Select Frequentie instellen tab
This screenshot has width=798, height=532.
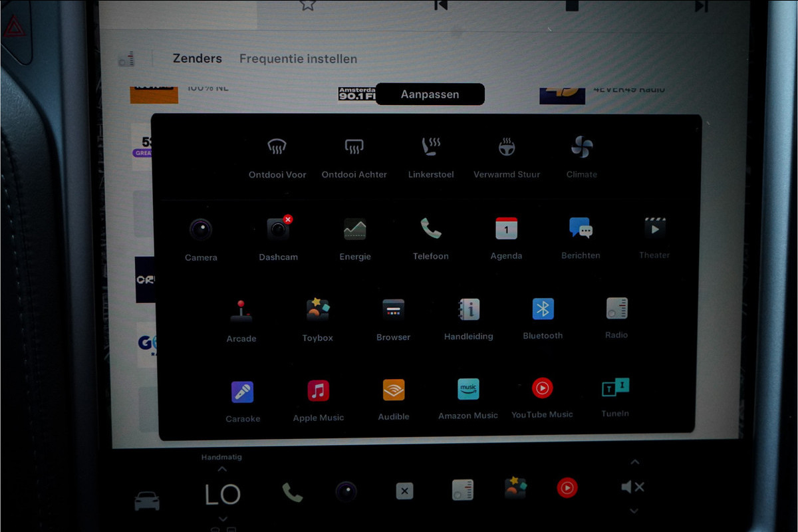click(x=298, y=59)
